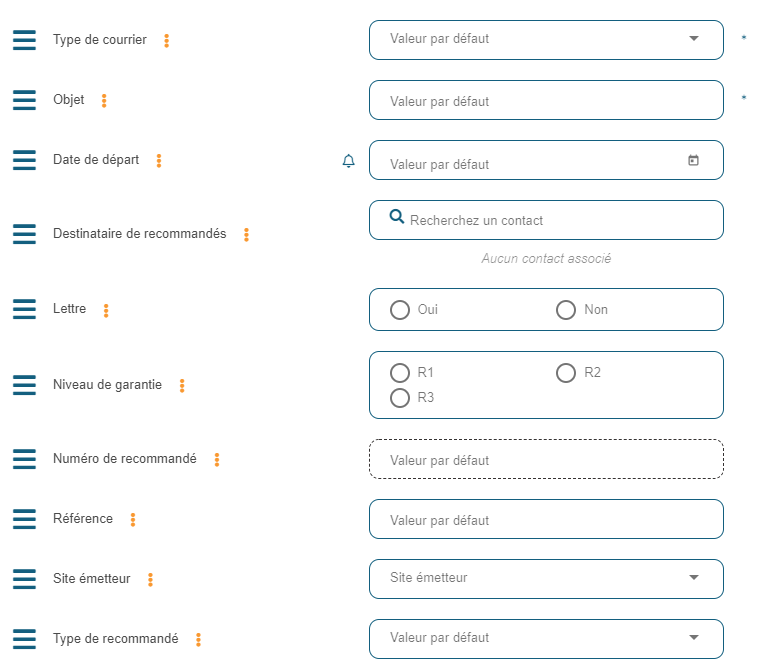Screen dimensions: 763x667
Task: Click the dashed Numéro de recommandé input field
Action: pyautogui.click(x=545, y=460)
